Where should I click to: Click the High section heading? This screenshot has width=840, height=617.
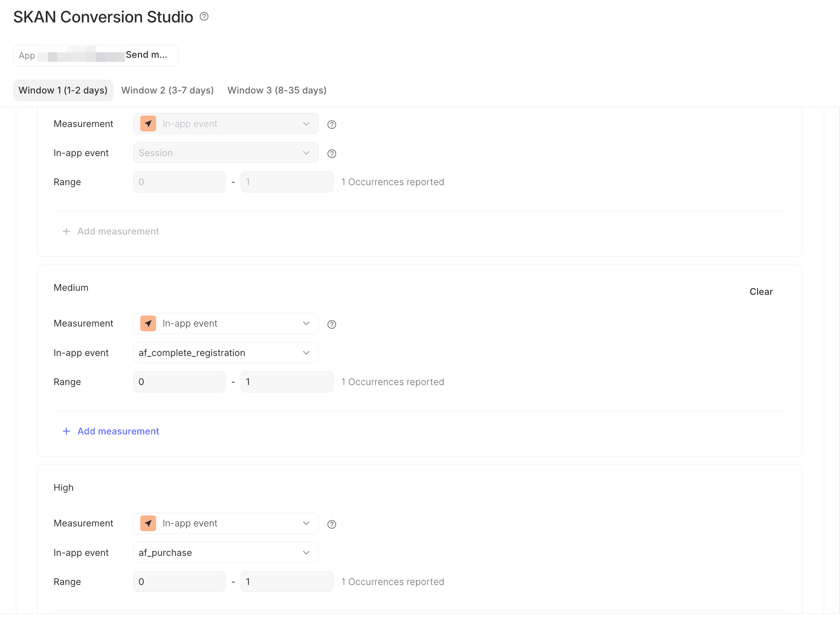63,487
